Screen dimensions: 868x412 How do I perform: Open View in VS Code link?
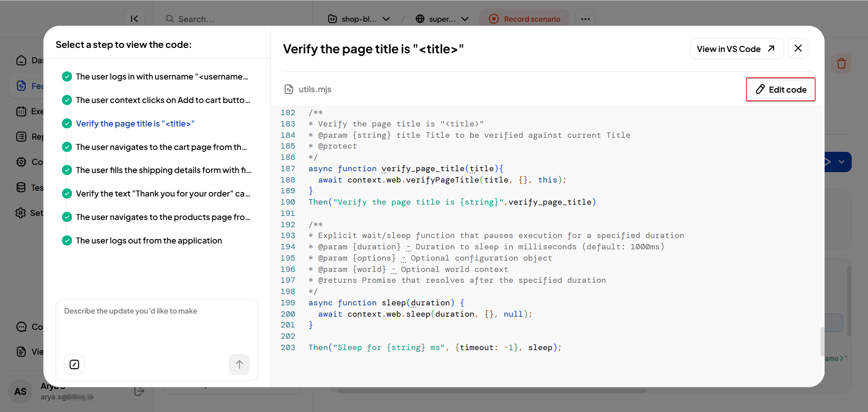pyautogui.click(x=736, y=49)
